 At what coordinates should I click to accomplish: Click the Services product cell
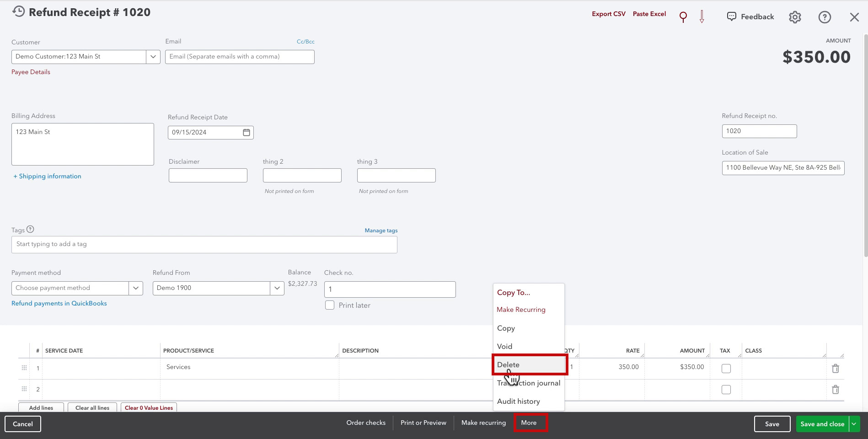pyautogui.click(x=250, y=368)
